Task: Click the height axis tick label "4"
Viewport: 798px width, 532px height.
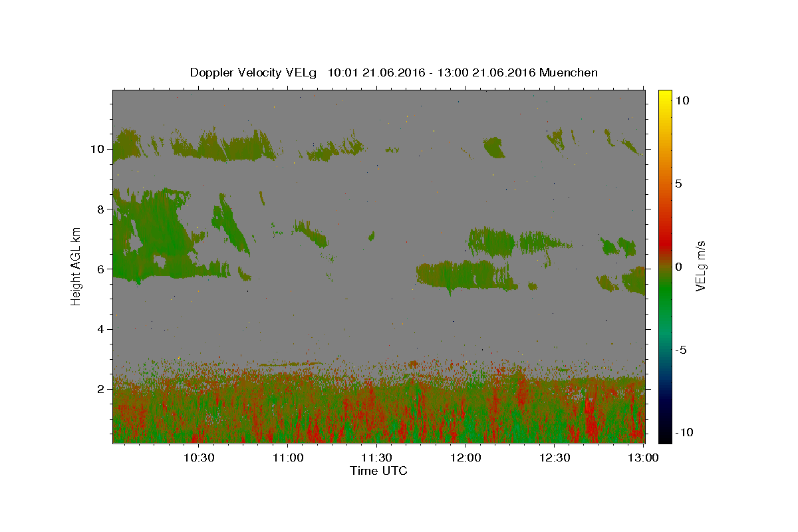Action: coord(100,329)
